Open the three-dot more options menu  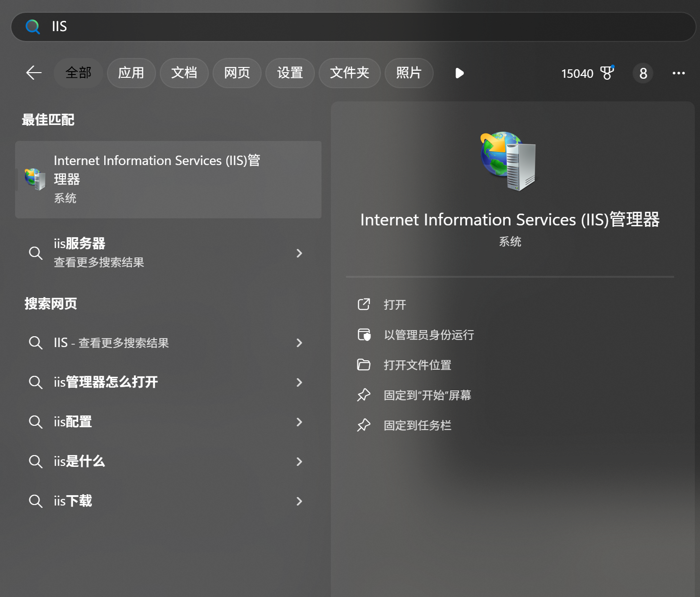tap(679, 73)
